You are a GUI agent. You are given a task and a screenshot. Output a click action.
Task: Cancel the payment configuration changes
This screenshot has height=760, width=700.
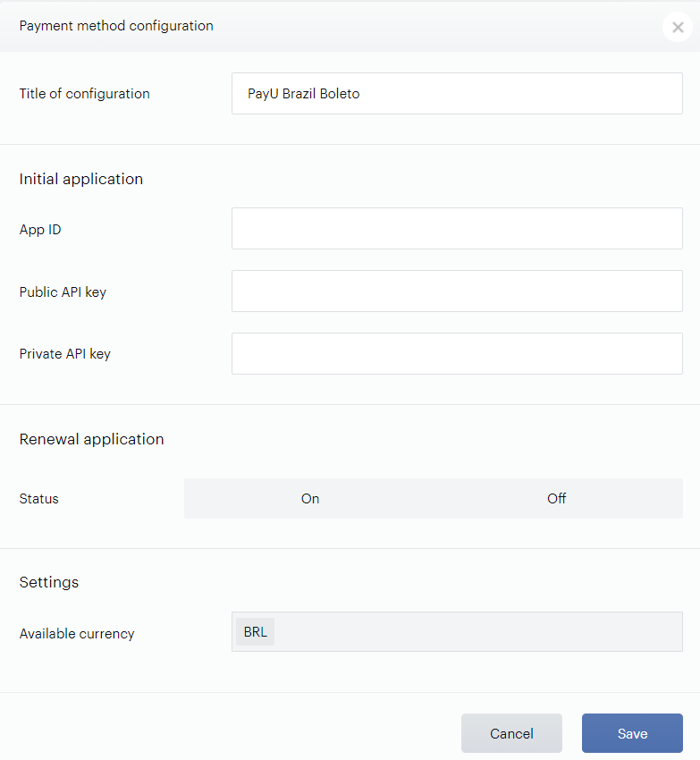pos(511,733)
